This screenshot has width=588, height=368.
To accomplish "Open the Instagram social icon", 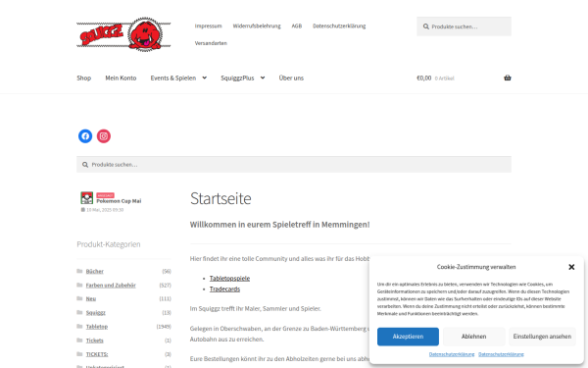I will click(104, 136).
